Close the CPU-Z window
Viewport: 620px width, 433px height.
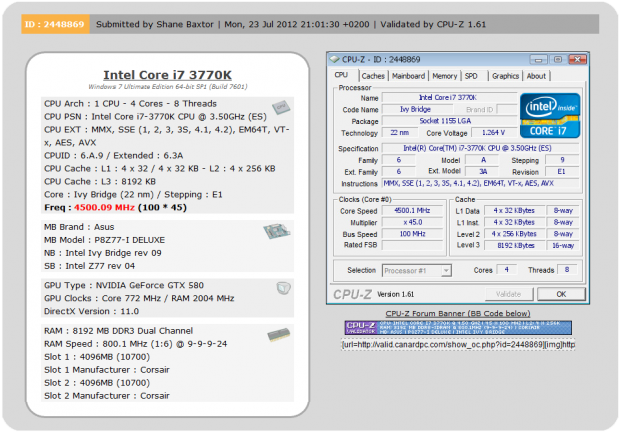click(577, 60)
